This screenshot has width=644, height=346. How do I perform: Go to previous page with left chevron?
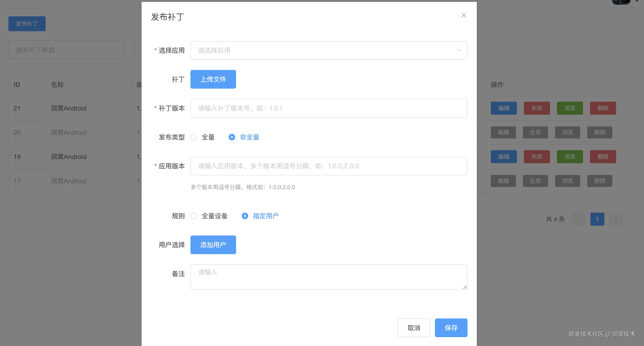coord(579,219)
